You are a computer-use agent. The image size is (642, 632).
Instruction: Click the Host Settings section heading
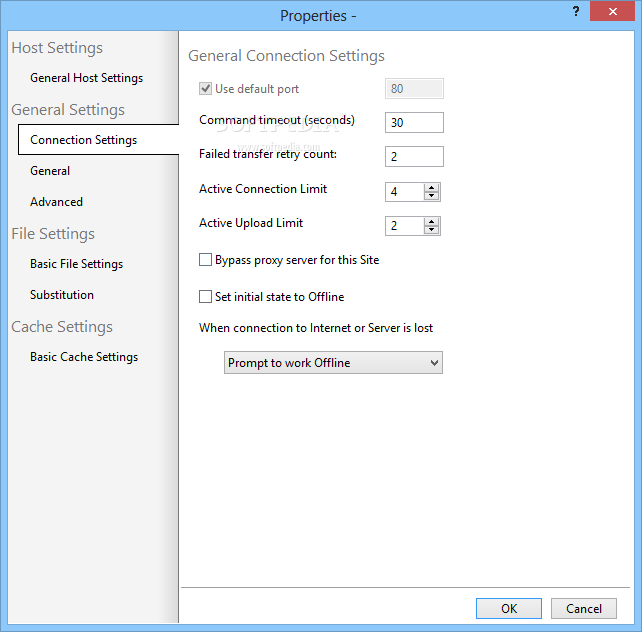point(57,48)
